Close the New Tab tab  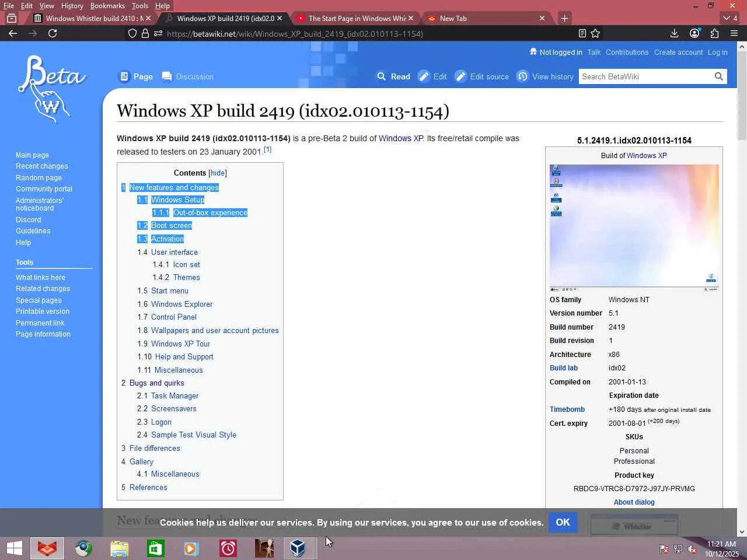tap(542, 18)
